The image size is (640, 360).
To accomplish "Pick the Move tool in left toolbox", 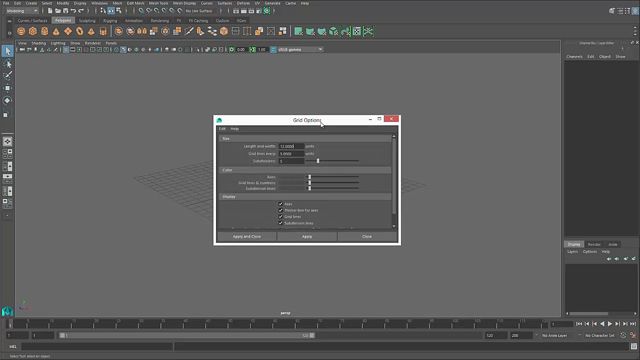I will pyautogui.click(x=7, y=88).
